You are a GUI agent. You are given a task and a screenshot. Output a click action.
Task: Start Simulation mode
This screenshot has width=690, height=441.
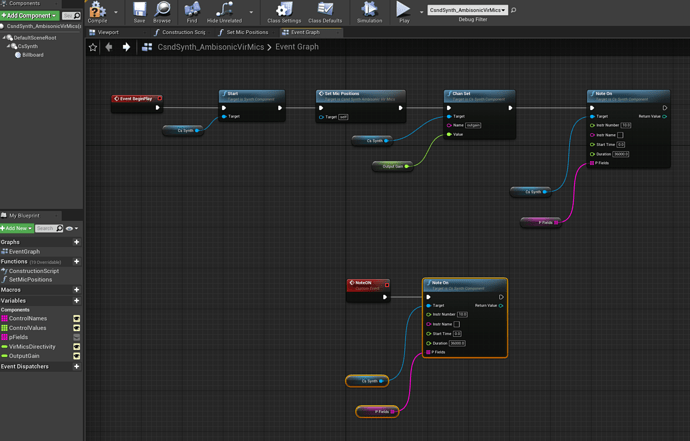369,12
